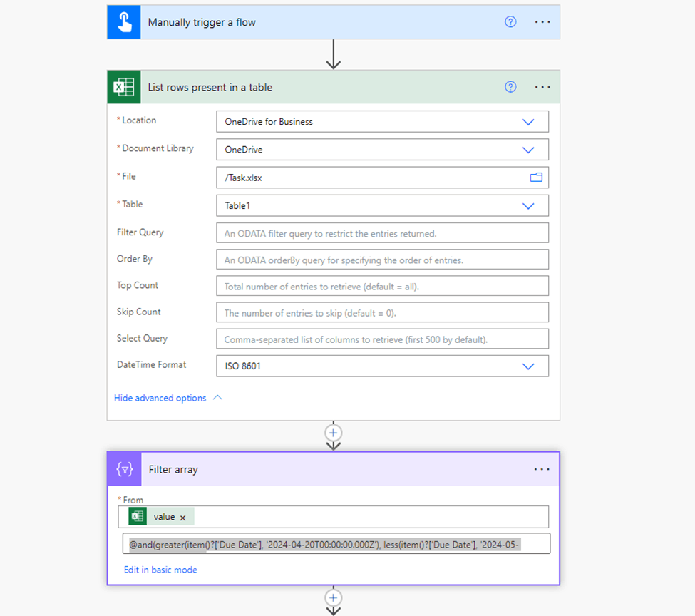The height and width of the screenshot is (616, 695).
Task: Click the Manually trigger a flow title
Action: (x=202, y=22)
